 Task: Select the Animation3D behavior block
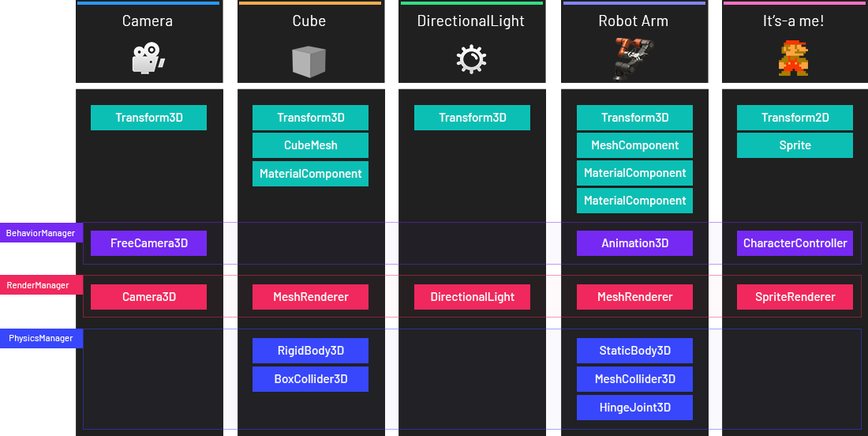pyautogui.click(x=634, y=243)
